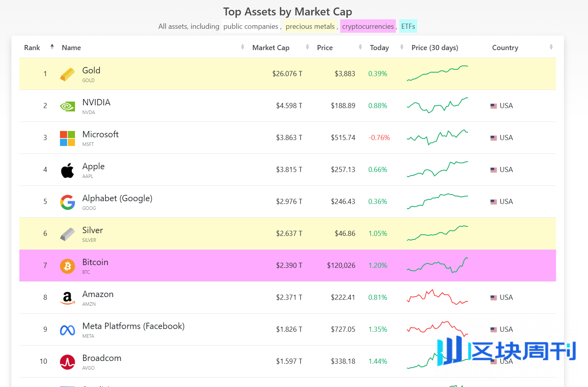Open the Alphabet (Google) link
588x387 pixels.
point(117,198)
